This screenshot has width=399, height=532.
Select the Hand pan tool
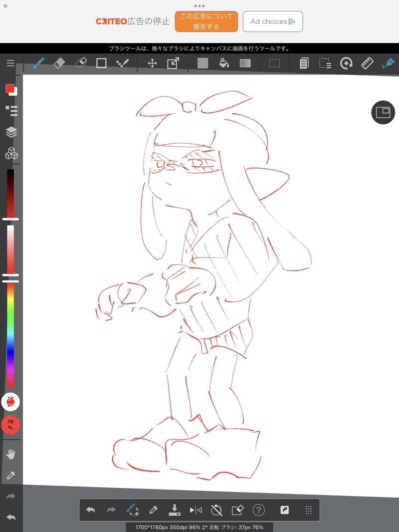click(x=11, y=454)
